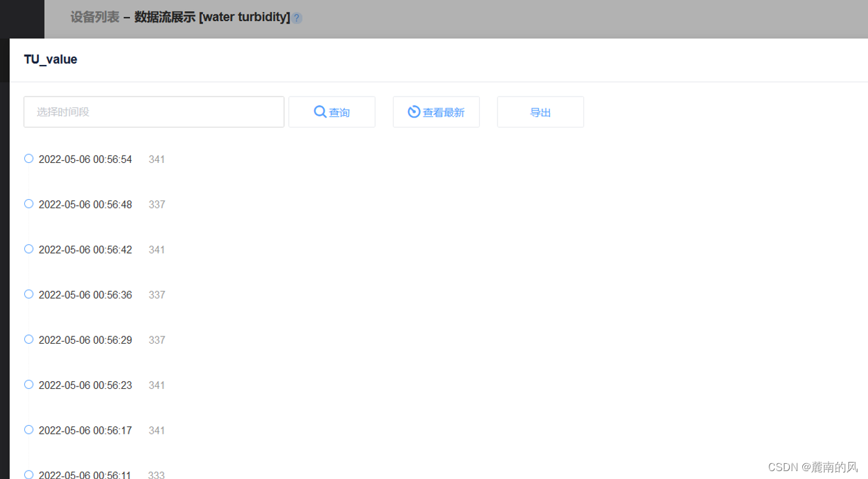Click the timeline dot for 00:56:48

[29, 204]
